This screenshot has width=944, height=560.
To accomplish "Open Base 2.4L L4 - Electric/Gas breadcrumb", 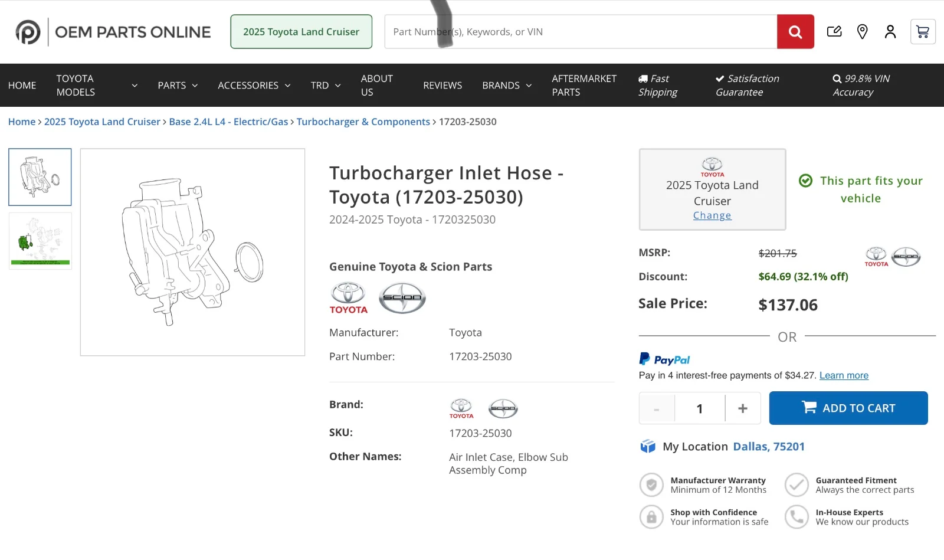I will [229, 122].
